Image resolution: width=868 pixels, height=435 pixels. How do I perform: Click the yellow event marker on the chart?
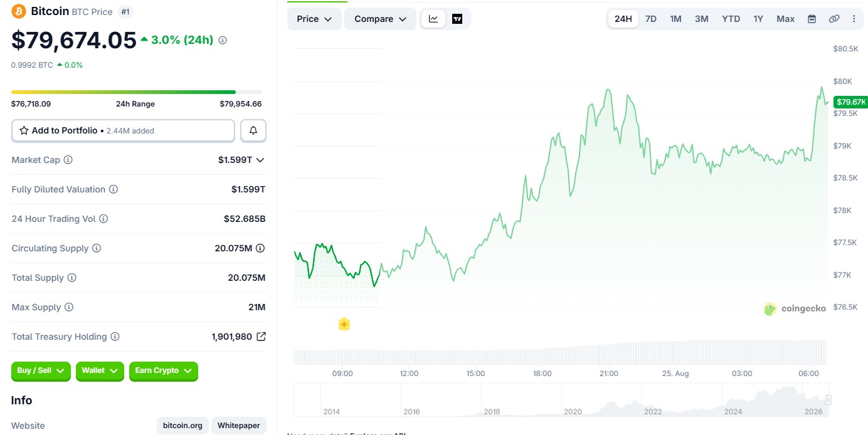344,324
